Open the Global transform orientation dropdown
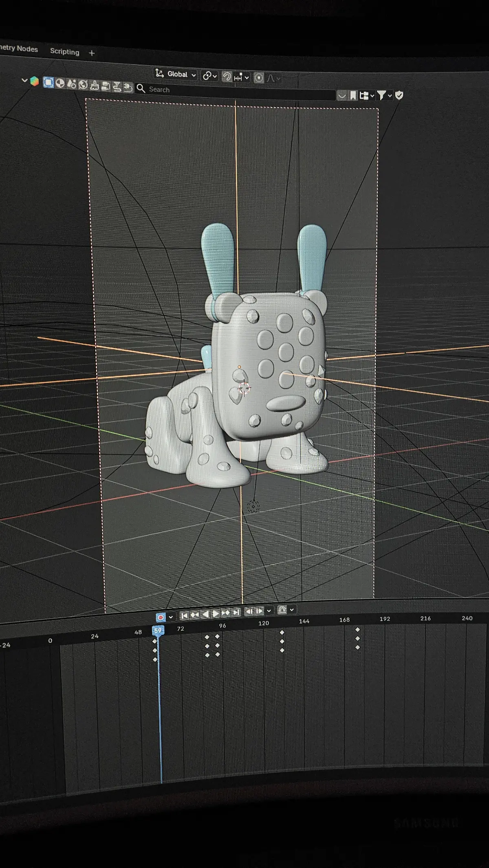The height and width of the screenshot is (868, 489). tap(176, 74)
